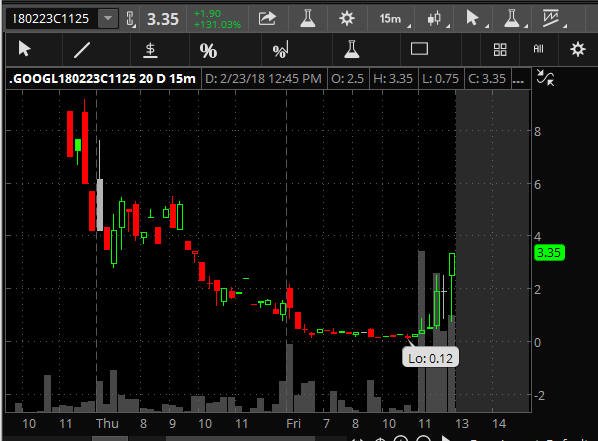Click the share chart arrow icon
This screenshot has height=441, width=598.
tap(267, 18)
